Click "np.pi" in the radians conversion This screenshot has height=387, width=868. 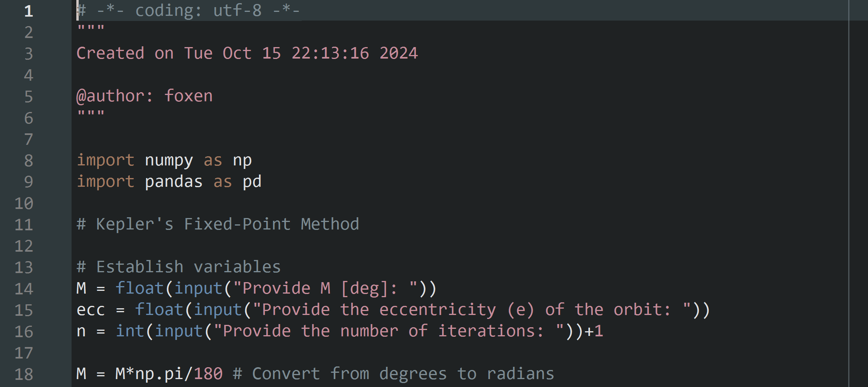tap(159, 374)
